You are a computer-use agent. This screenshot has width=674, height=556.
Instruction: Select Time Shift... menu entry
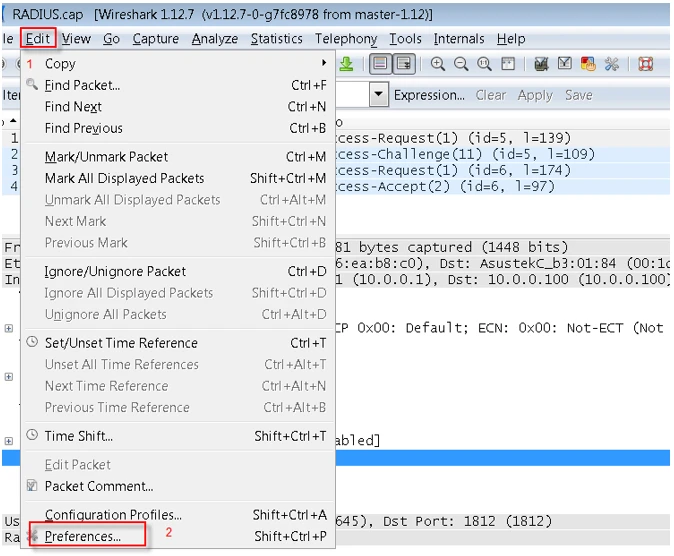coord(79,436)
